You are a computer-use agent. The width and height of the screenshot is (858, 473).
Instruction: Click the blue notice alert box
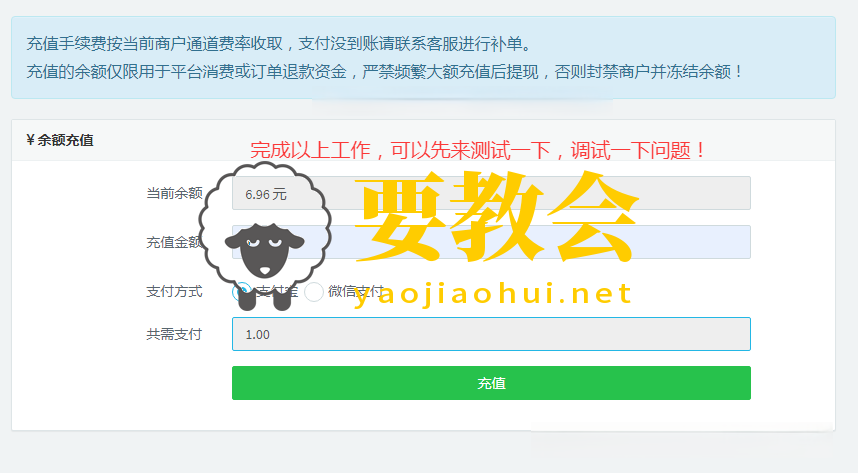[x=424, y=57]
